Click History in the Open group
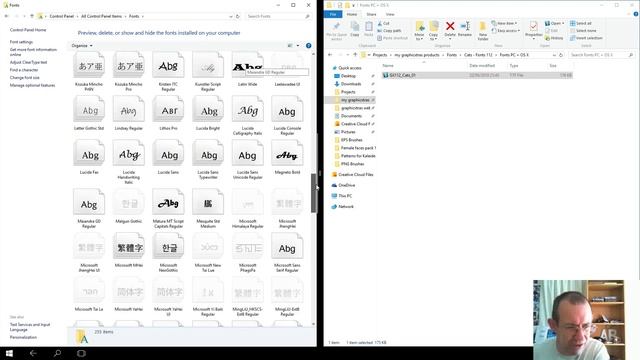 [x=554, y=38]
